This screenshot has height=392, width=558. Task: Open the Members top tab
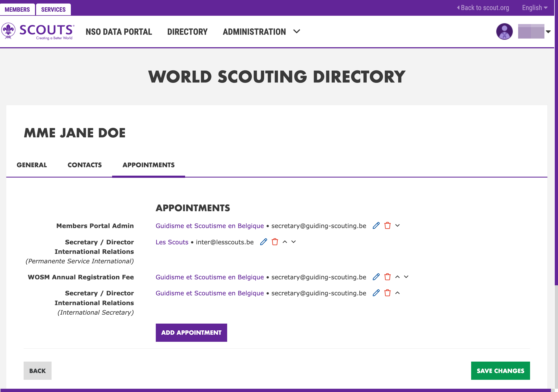pyautogui.click(x=17, y=10)
